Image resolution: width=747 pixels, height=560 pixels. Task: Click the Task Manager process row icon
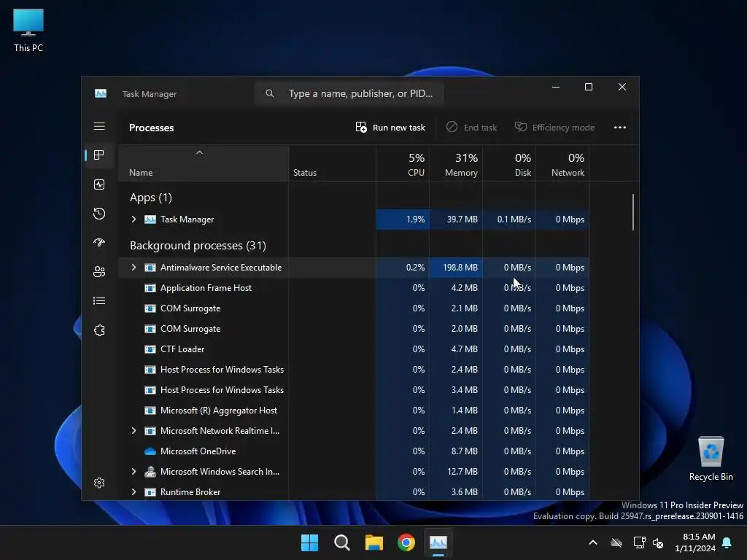[x=150, y=219]
